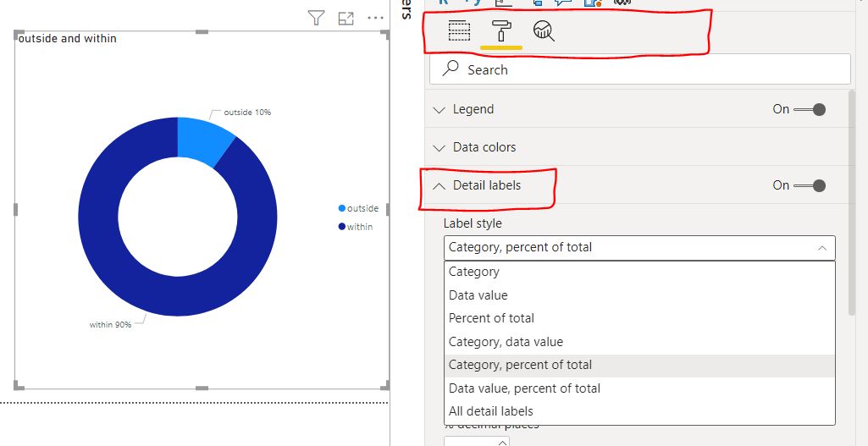Click the Label style heading
Screen dimensions: 868x446
(473, 223)
